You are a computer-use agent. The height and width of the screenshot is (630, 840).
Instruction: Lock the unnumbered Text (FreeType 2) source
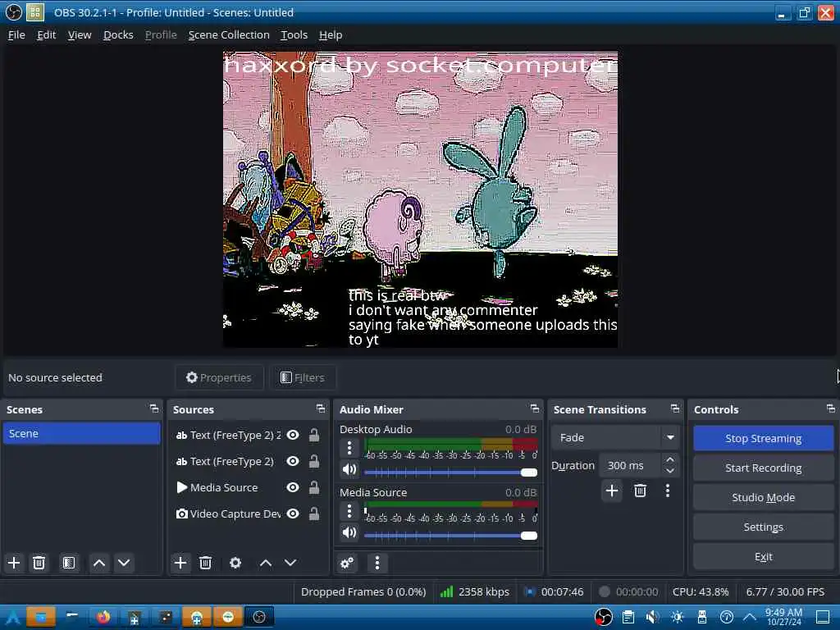pyautogui.click(x=314, y=461)
